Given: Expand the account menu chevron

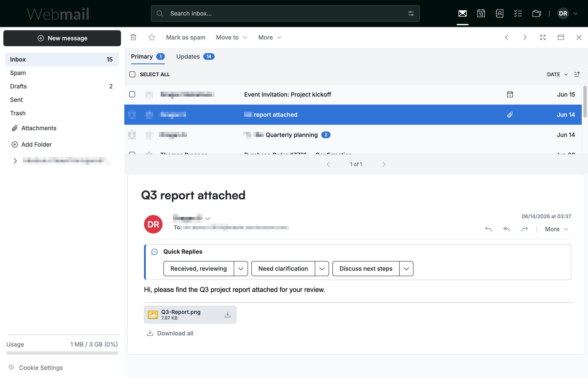Looking at the screenshot, I should pyautogui.click(x=575, y=13).
